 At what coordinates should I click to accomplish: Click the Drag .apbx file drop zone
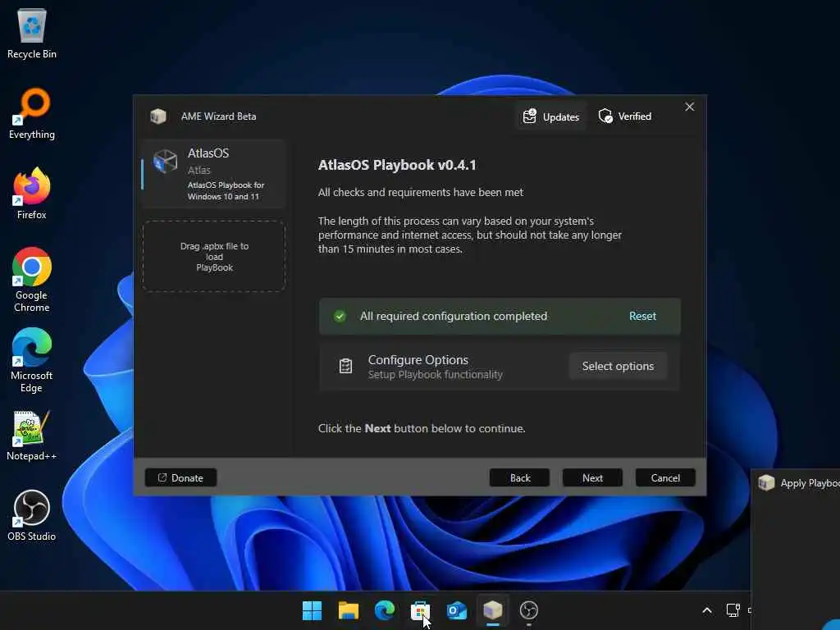pyautogui.click(x=214, y=256)
